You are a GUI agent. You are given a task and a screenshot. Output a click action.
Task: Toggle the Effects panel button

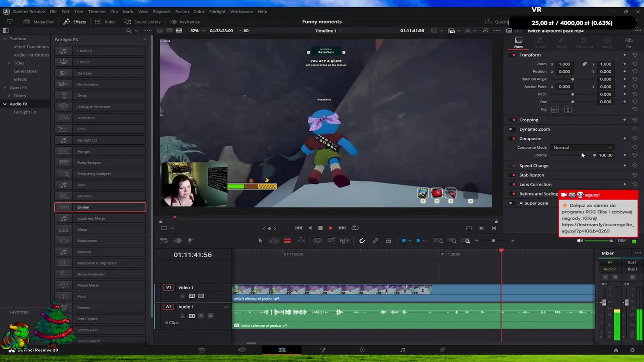(x=75, y=22)
